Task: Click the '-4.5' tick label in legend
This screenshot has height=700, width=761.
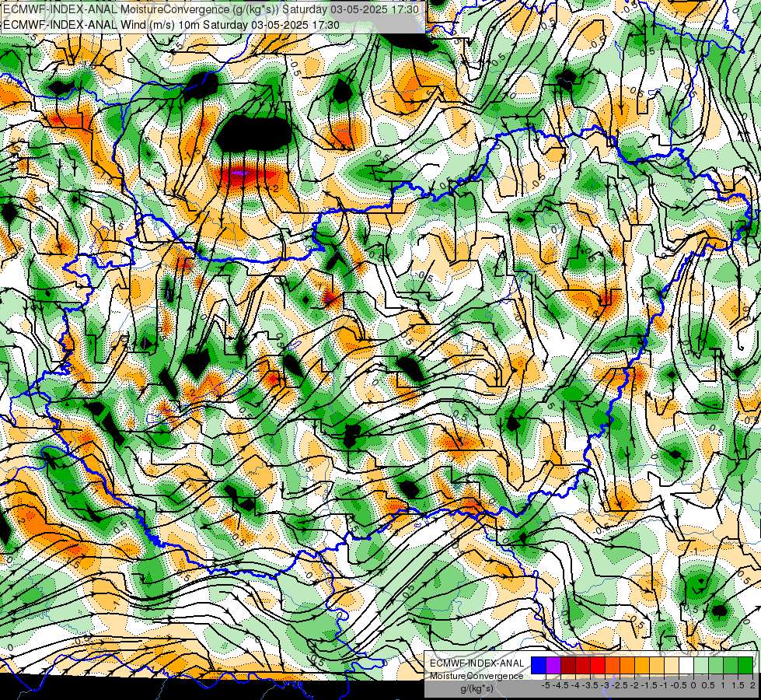Action: (x=560, y=685)
